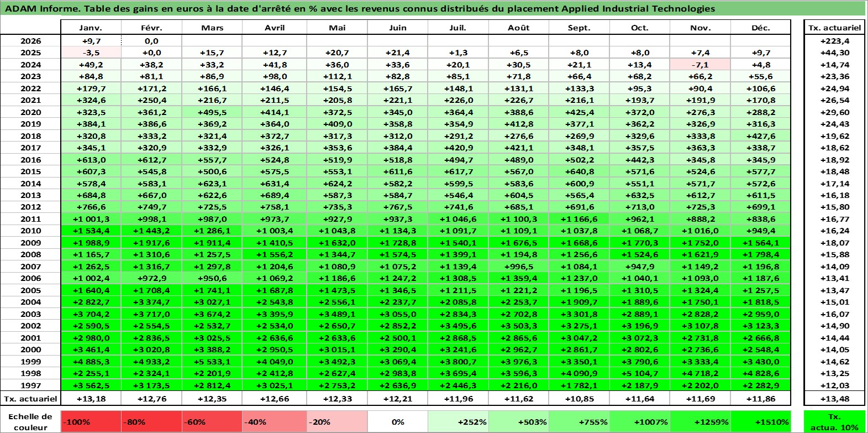Image resolution: width=868 pixels, height=433 pixels.
Task: Select the 1997 year row label
Action: 30,385
